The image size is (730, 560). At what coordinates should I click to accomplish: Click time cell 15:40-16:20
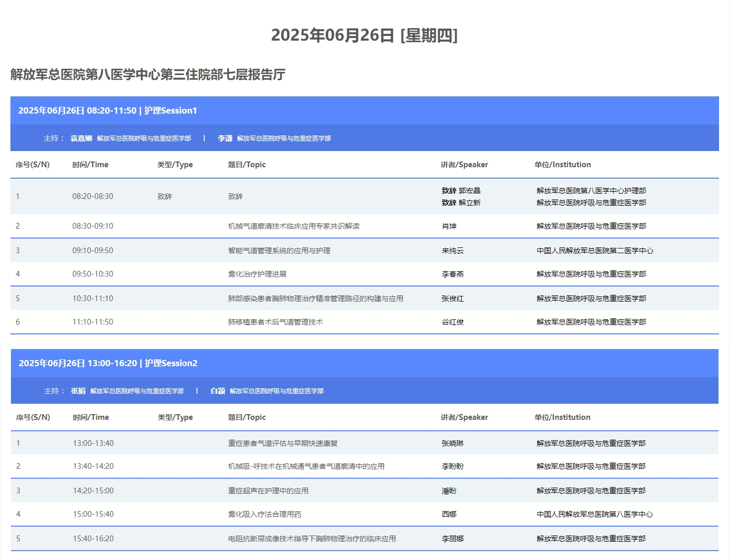click(93, 539)
